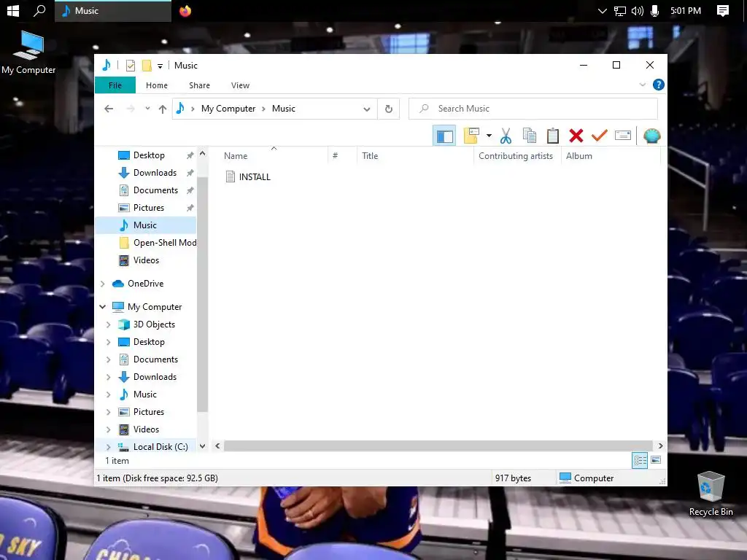Open the recent locations dropdown arrow
Image resolution: width=747 pixels, height=560 pixels.
147,109
